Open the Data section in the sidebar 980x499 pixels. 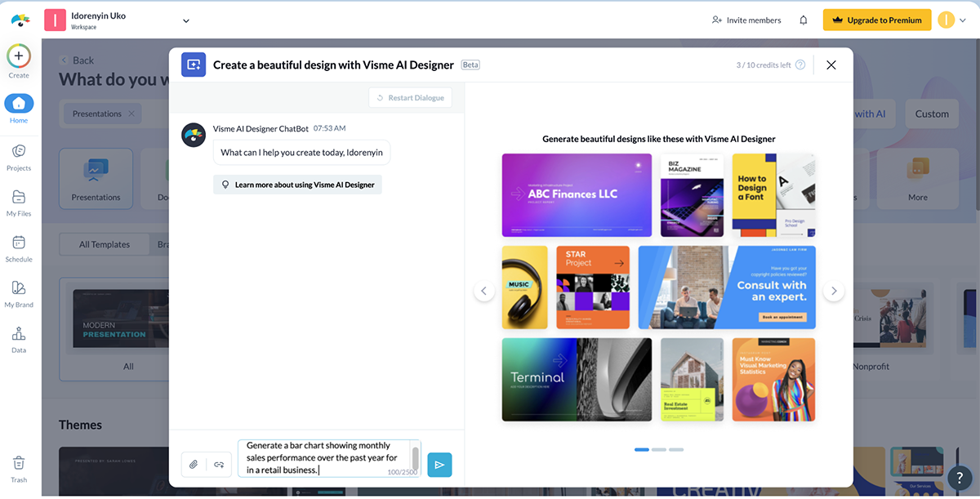(18, 337)
